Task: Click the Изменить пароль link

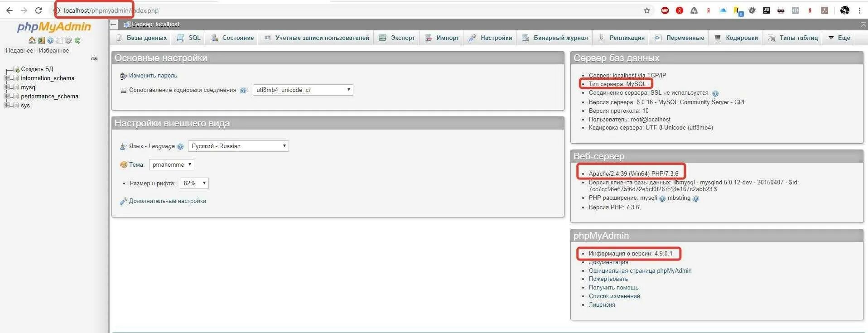Action: coord(153,76)
